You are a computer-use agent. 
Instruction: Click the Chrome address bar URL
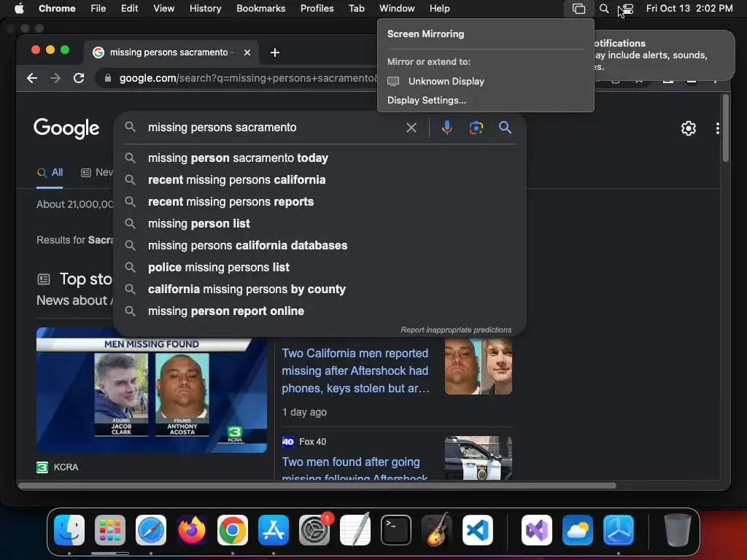pos(248,78)
